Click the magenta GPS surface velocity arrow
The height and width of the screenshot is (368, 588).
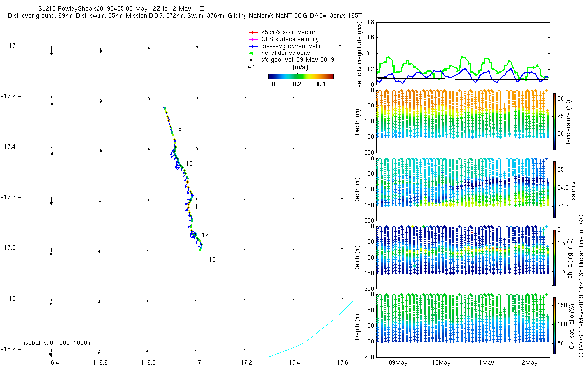[x=253, y=39]
